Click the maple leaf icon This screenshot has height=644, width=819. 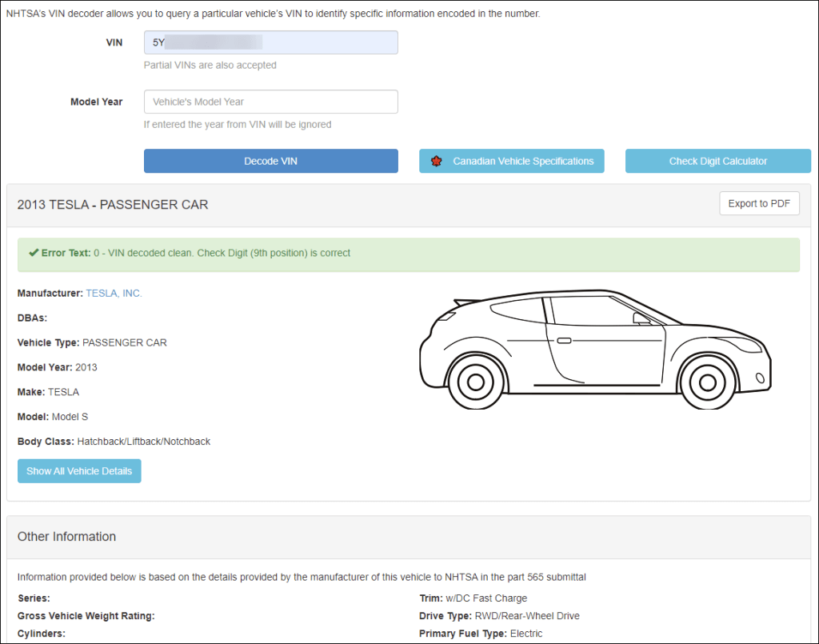[x=437, y=161]
